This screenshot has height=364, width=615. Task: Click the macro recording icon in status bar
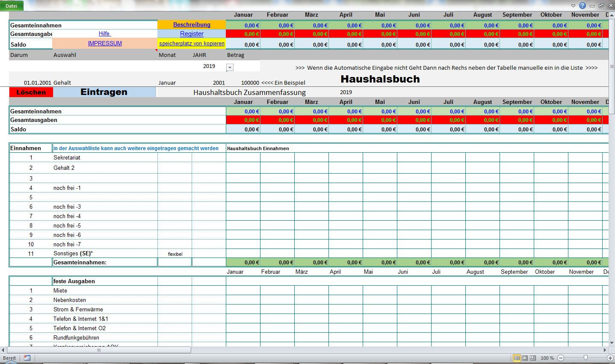(x=27, y=358)
